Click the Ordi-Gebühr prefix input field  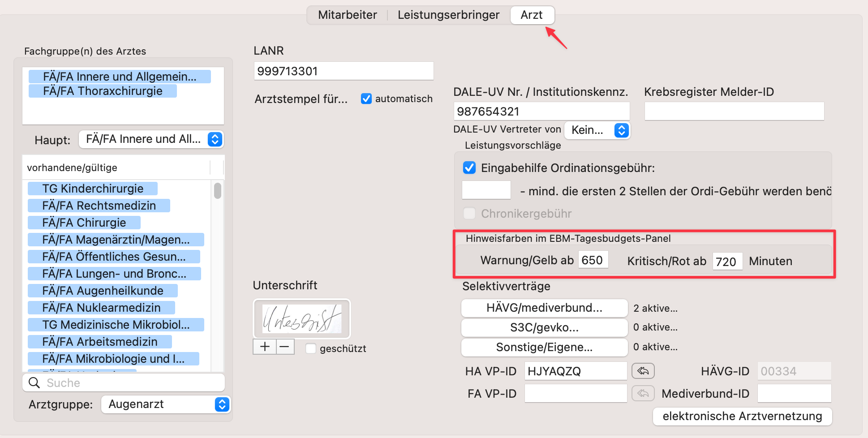pos(486,190)
